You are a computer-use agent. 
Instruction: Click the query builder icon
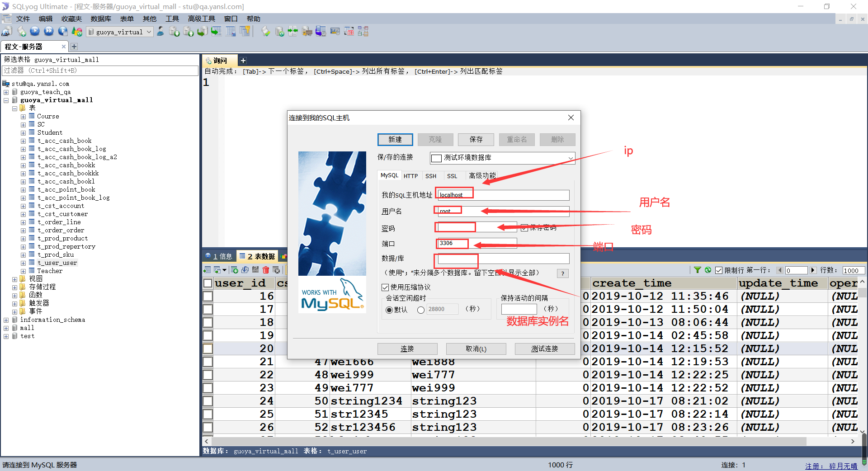349,32
